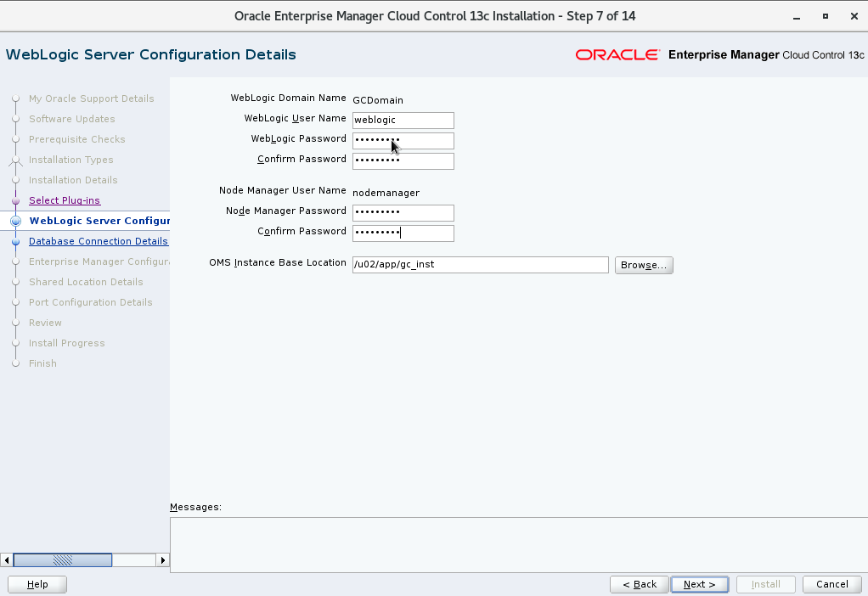
Task: Click the WebLogic Domain Name label
Action: point(288,98)
